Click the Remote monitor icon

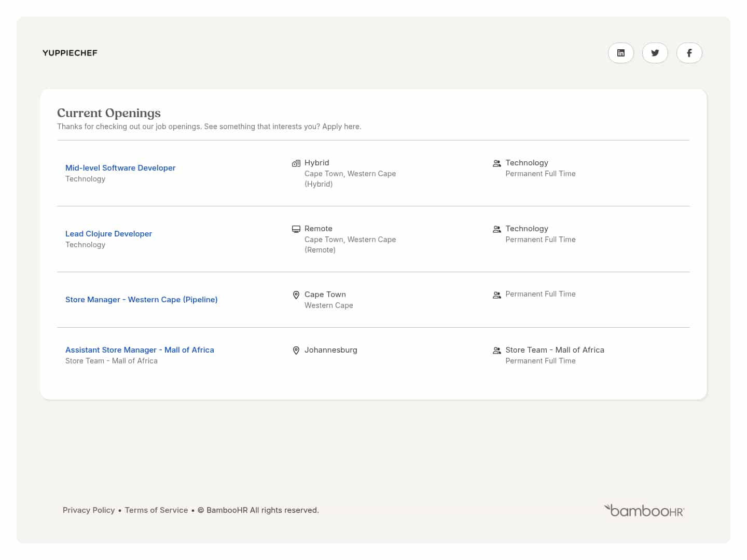[296, 229]
